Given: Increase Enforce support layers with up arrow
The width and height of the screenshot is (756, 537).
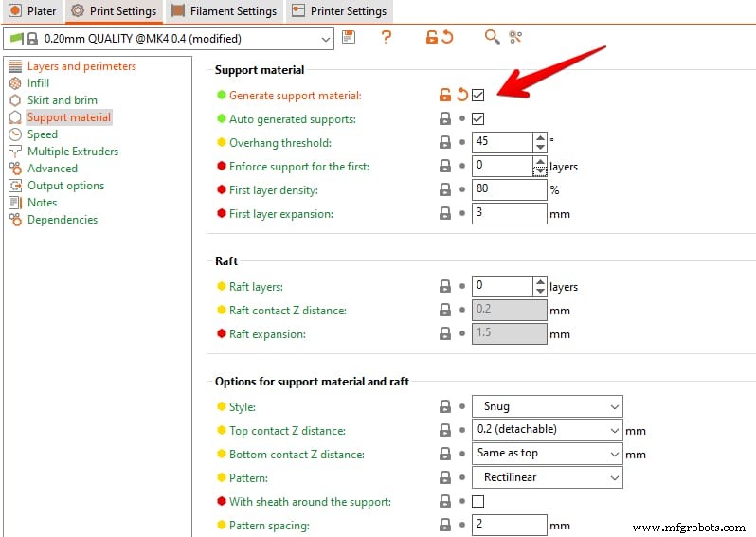Looking at the screenshot, I should [x=540, y=161].
